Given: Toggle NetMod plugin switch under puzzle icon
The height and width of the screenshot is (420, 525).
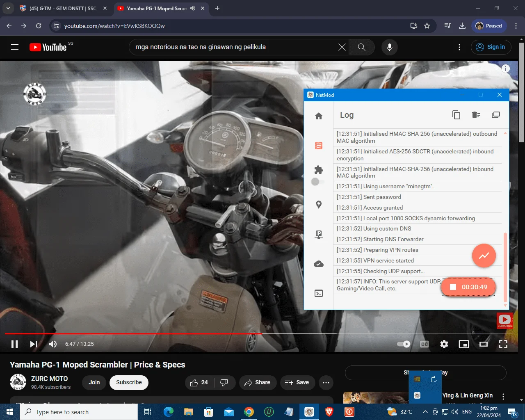Looking at the screenshot, I should pos(317,182).
